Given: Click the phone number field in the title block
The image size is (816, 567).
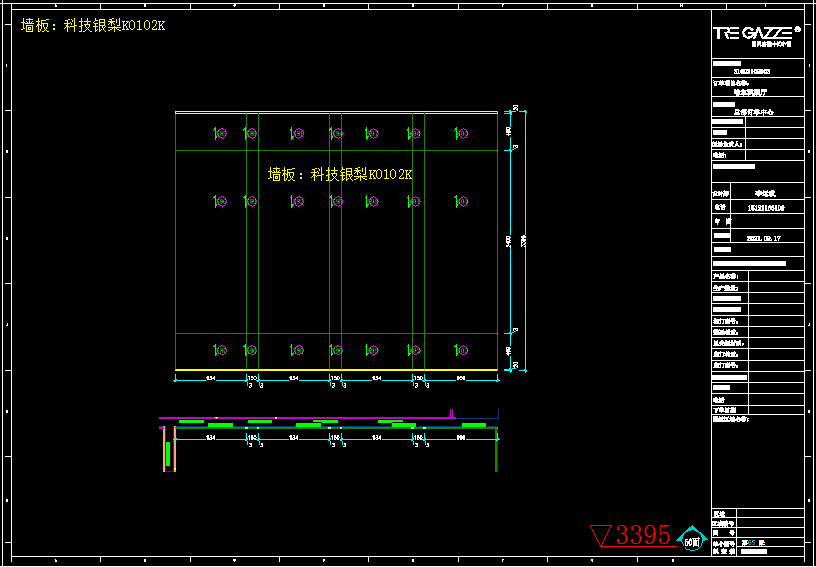Looking at the screenshot, I should click(766, 207).
